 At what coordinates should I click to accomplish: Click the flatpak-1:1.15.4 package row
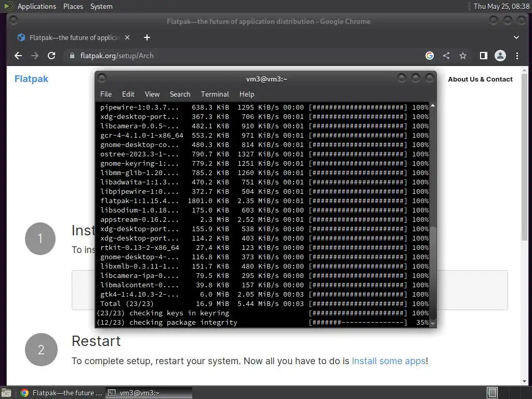[264, 201]
